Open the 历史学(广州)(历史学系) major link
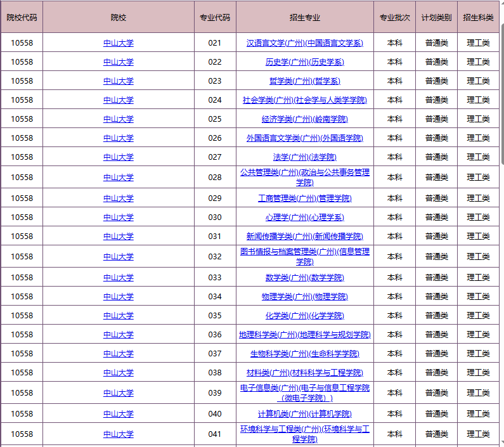This screenshot has height=447, width=504. click(305, 62)
